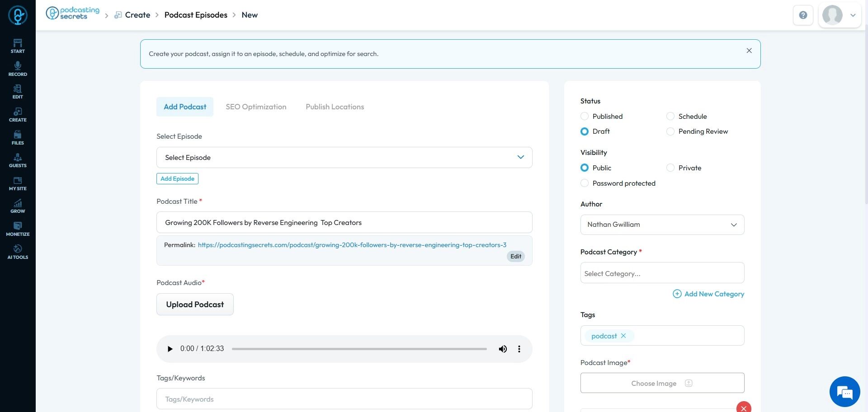868x412 pixels.
Task: Open the live chat widget
Action: (844, 392)
